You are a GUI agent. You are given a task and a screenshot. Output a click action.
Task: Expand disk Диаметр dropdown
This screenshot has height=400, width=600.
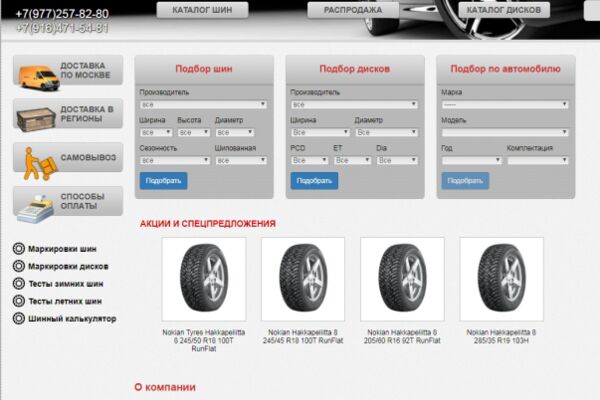[x=386, y=132]
